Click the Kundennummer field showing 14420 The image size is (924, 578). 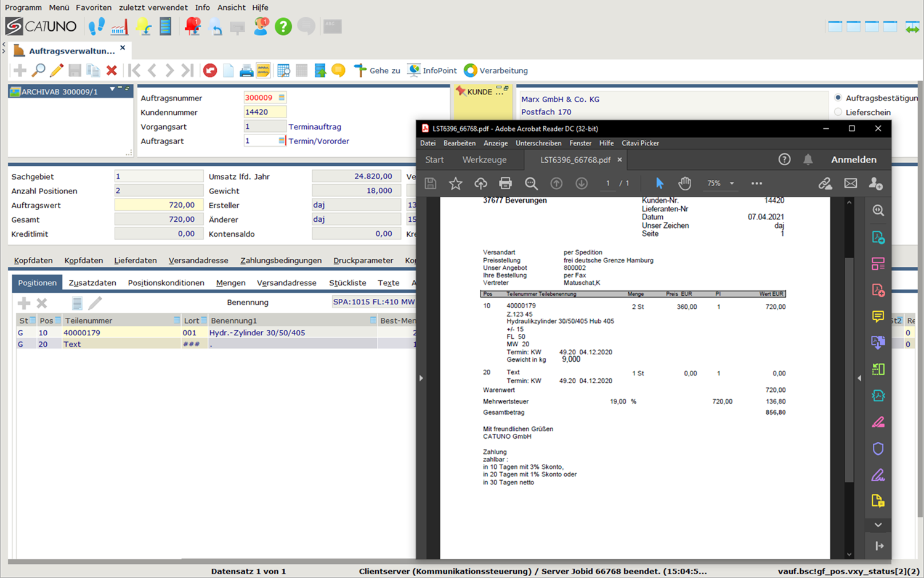[265, 112]
